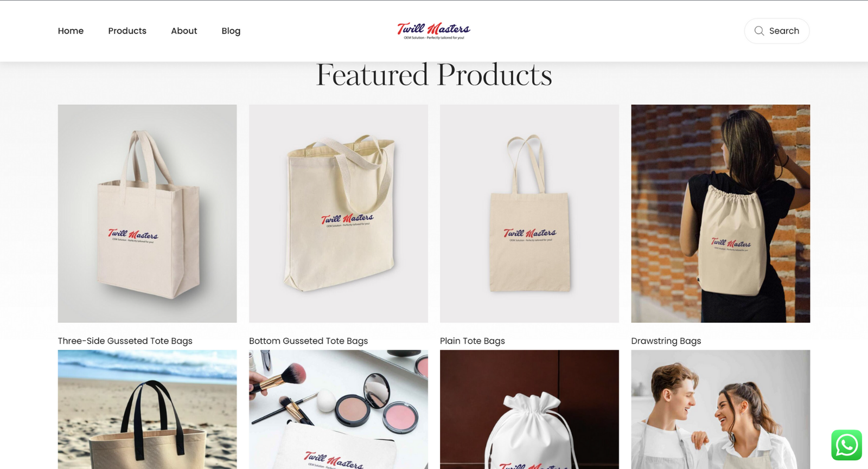Open the white drawstring pouch image
This screenshot has height=469, width=868.
[x=529, y=409]
